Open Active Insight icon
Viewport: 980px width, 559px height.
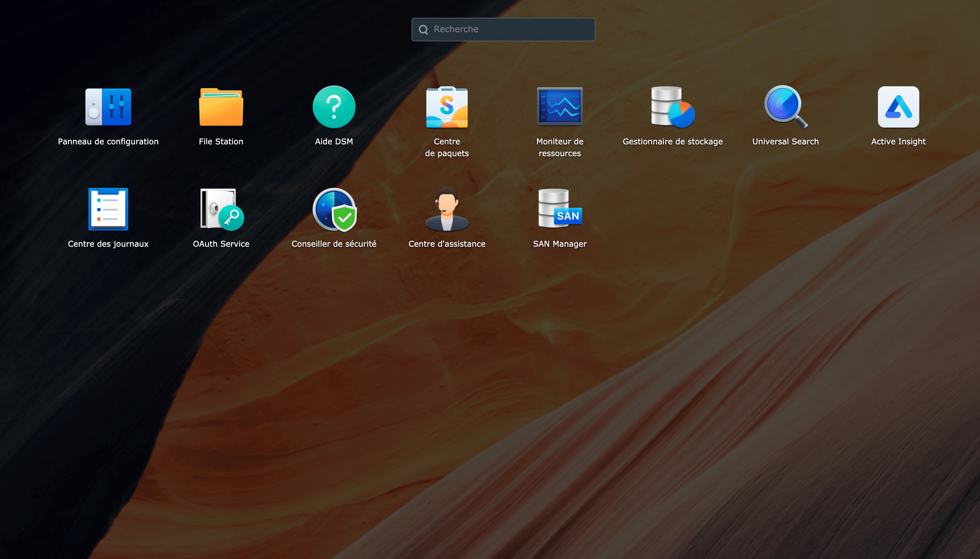pyautogui.click(x=898, y=107)
